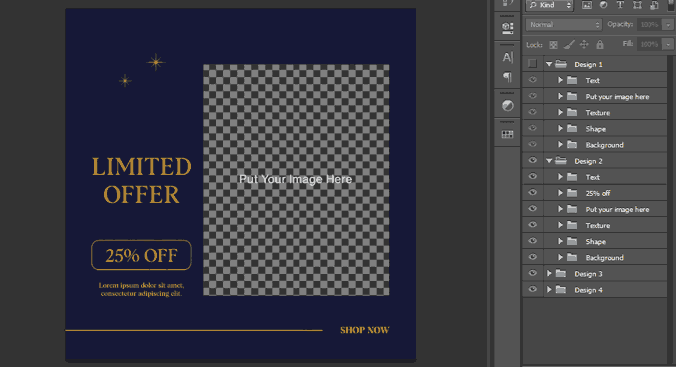
Task: Toggle eye for Design 2 Texture group
Action: pyautogui.click(x=532, y=225)
